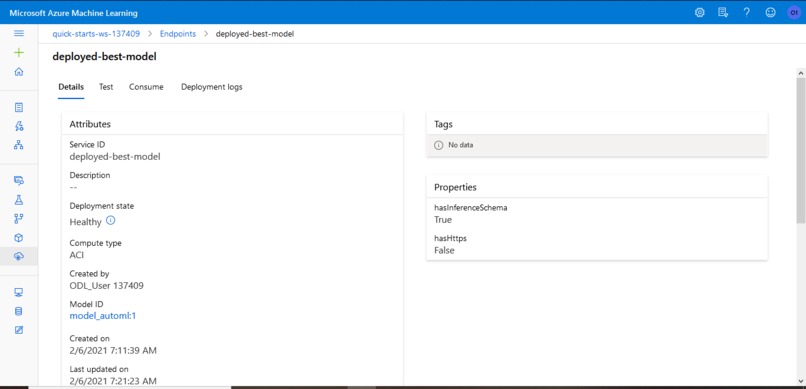The image size is (806, 389).
Task: Switch to the Consume tab
Action: 146,87
